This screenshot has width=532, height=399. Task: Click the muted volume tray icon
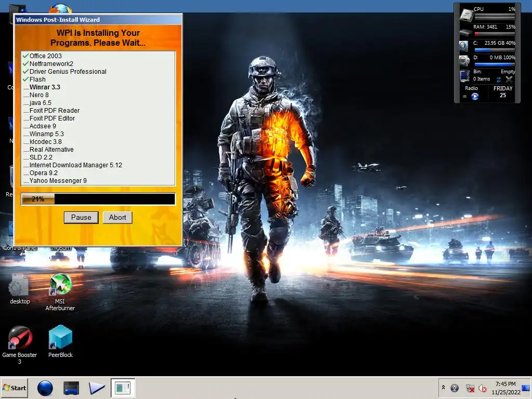click(x=483, y=388)
